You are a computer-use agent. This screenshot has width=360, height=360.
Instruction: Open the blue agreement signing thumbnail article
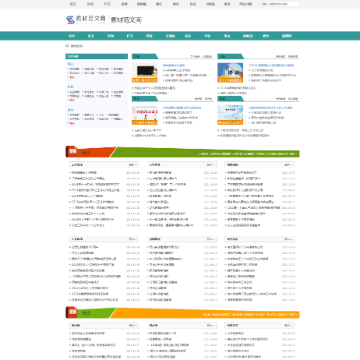[x=230, y=73]
